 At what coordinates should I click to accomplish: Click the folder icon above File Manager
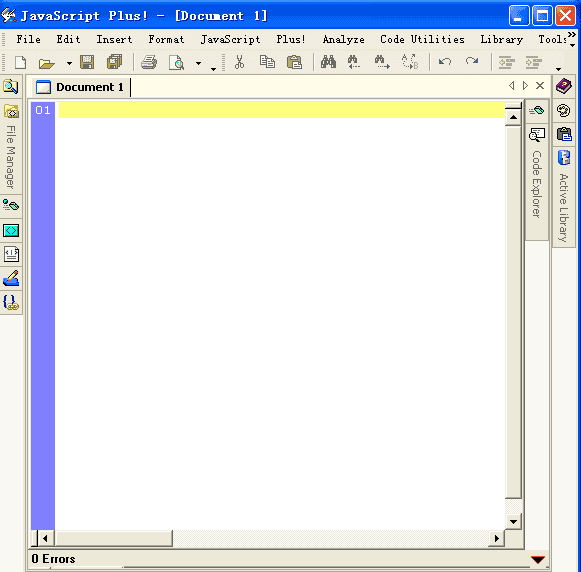[11, 111]
